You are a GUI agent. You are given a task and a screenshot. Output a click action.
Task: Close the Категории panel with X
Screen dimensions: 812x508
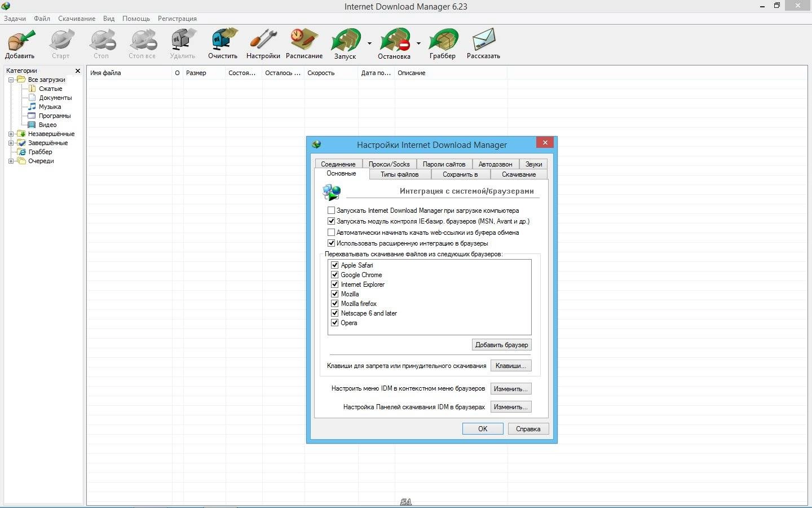pos(78,71)
